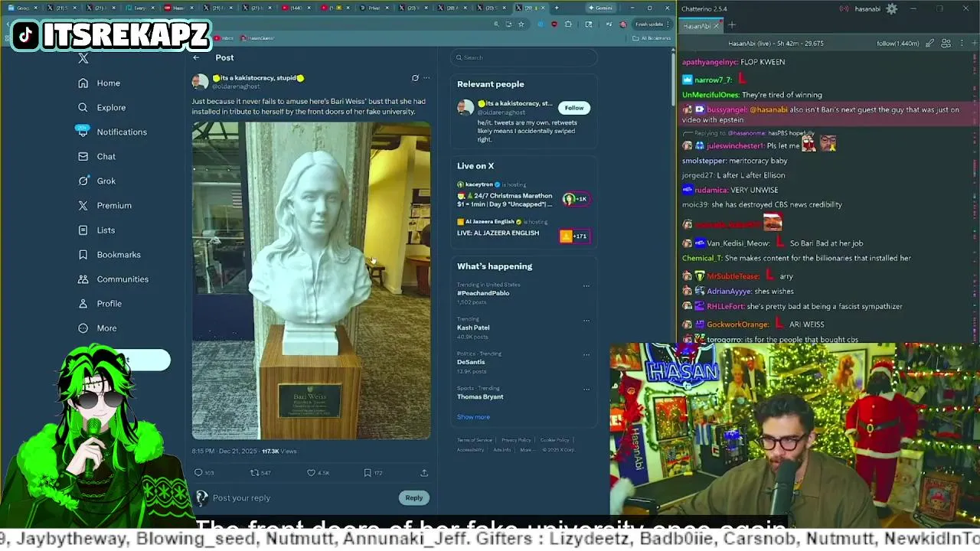Expand More options in X sidebar
Image resolution: width=980 pixels, height=551 pixels.
coord(98,328)
